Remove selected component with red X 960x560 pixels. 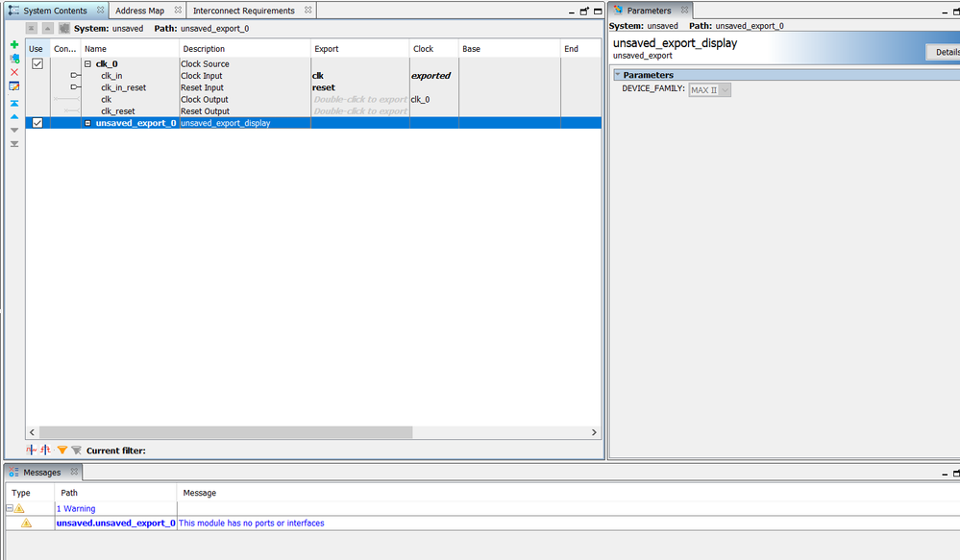(x=14, y=72)
